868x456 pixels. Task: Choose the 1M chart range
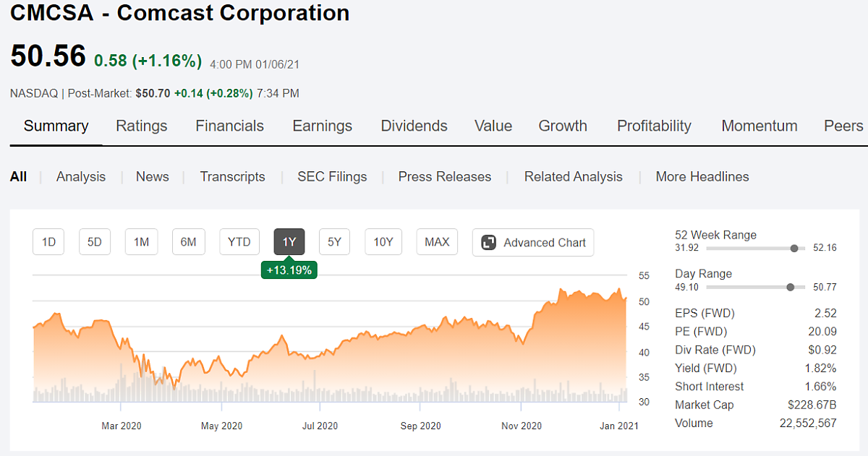point(141,242)
